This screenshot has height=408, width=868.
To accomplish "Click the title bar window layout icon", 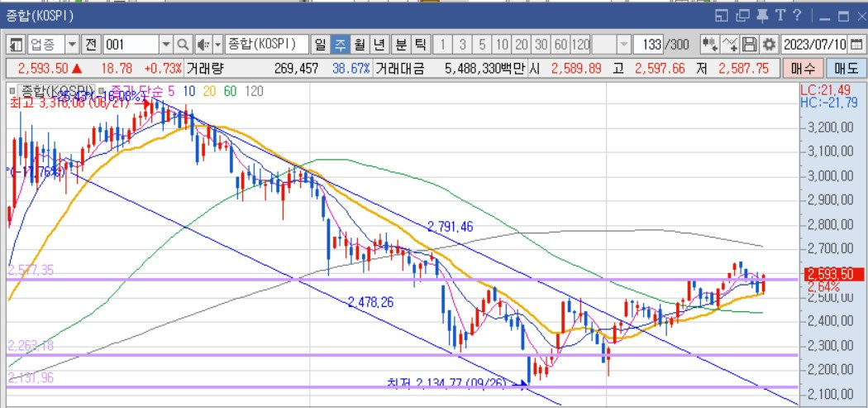I will tap(722, 16).
